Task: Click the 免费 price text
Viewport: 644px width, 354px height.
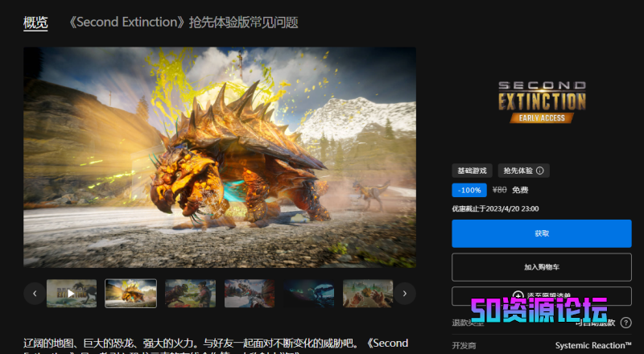Action: (520, 190)
